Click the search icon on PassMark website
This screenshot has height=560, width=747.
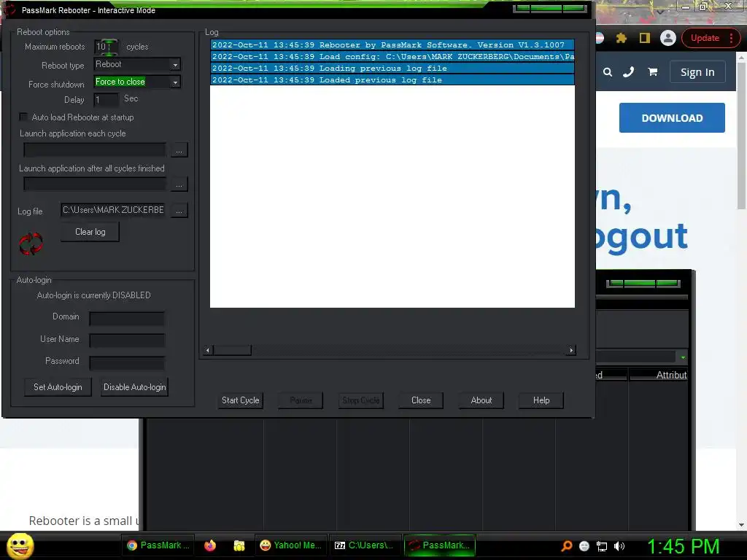(x=608, y=72)
